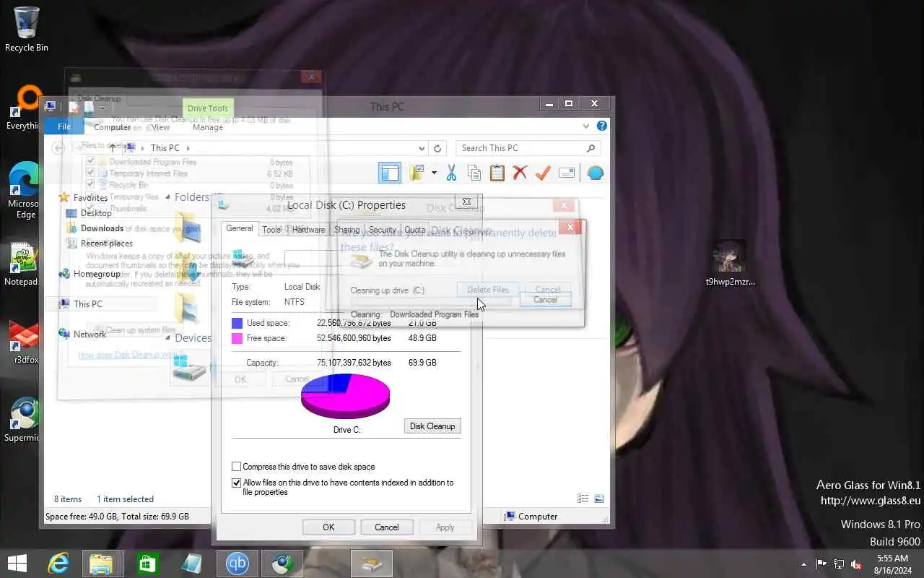Click the Drive C pie chart
This screenshot has height=578, width=924.
(345, 396)
